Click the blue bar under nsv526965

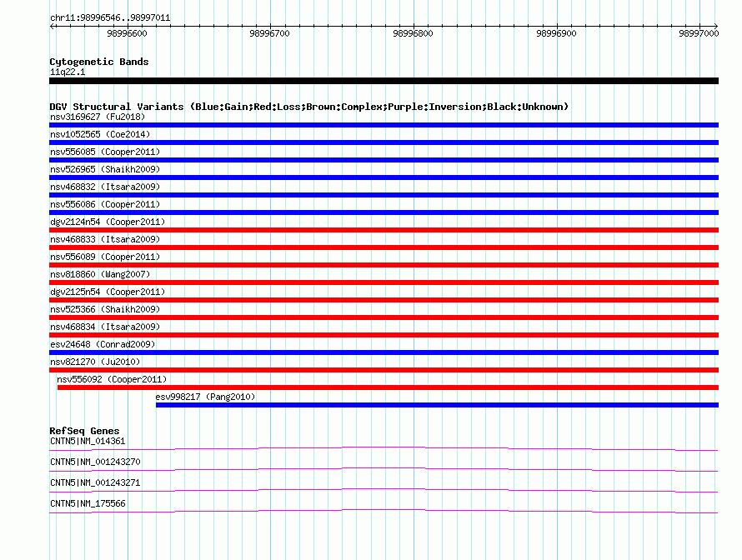point(384,177)
